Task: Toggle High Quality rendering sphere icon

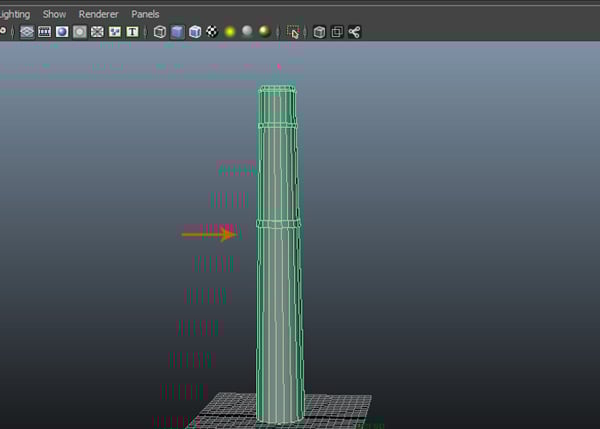Action: point(264,31)
